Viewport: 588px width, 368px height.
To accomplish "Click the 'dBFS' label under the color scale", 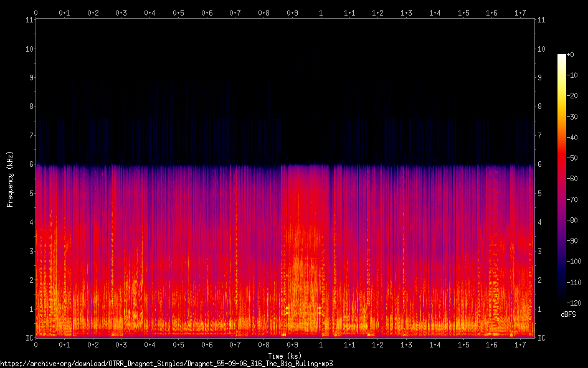I will point(569,314).
